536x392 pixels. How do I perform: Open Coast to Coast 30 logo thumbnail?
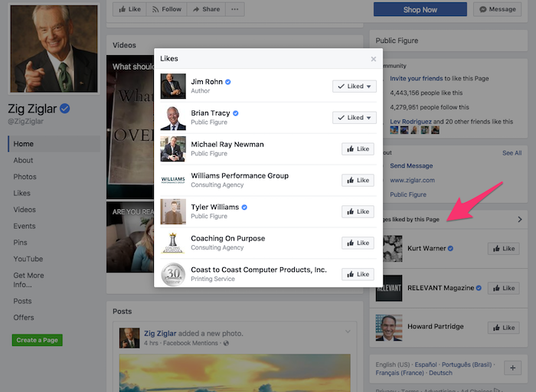pyautogui.click(x=173, y=274)
